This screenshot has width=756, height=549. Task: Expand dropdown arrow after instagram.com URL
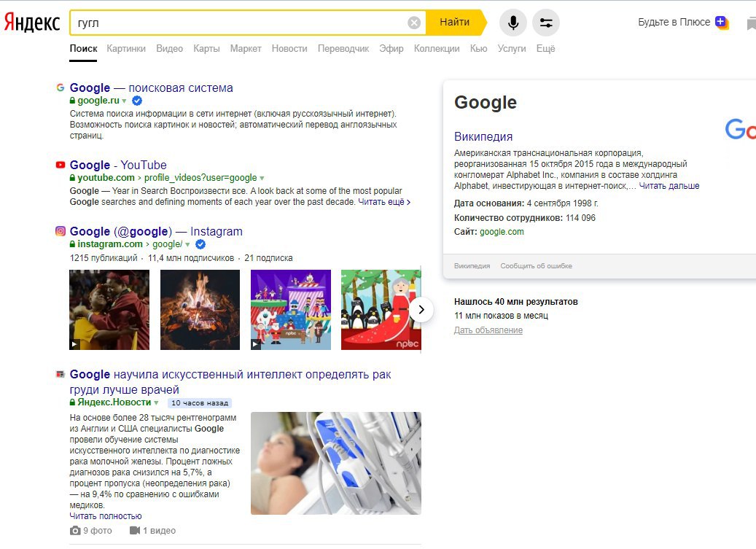[x=187, y=245]
